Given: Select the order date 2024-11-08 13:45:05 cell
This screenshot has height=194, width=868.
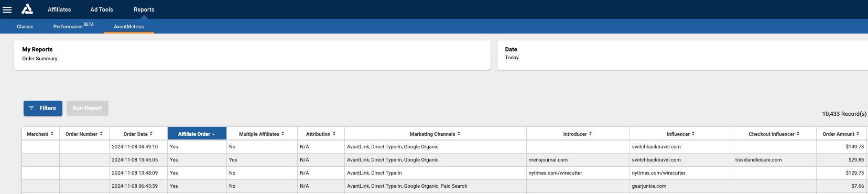Looking at the screenshot, I should click(138, 160).
